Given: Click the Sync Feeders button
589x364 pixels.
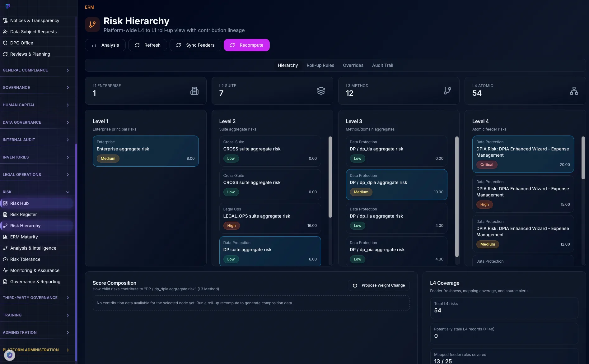Looking at the screenshot, I should 195,45.
